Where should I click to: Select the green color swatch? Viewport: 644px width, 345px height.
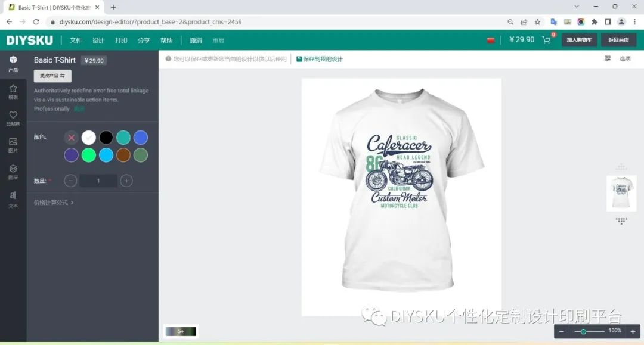pyautogui.click(x=88, y=155)
